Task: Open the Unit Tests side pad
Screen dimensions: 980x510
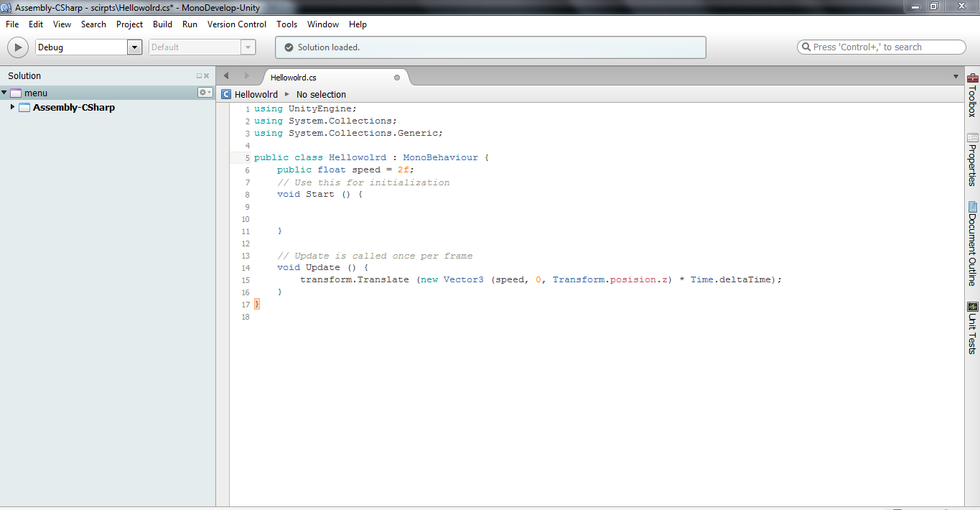Action: click(973, 328)
